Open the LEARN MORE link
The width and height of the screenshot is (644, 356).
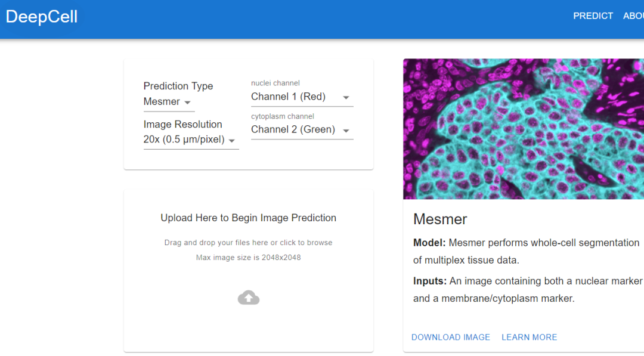529,337
